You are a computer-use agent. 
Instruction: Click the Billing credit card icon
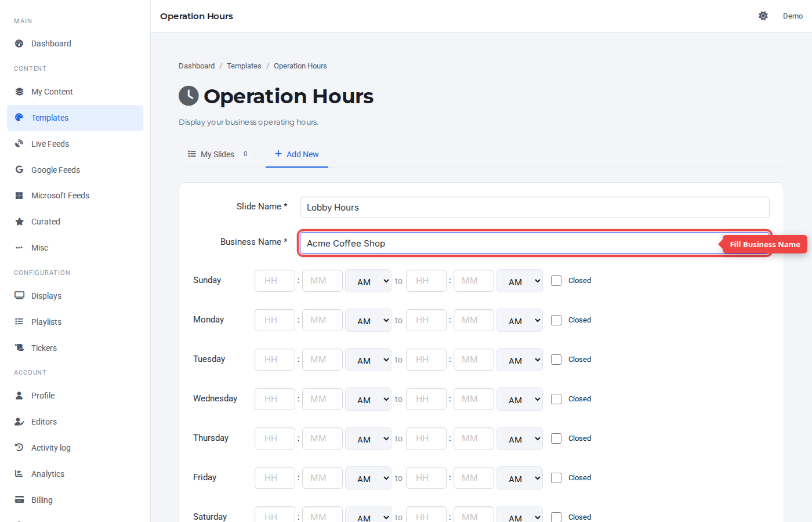tap(19, 500)
